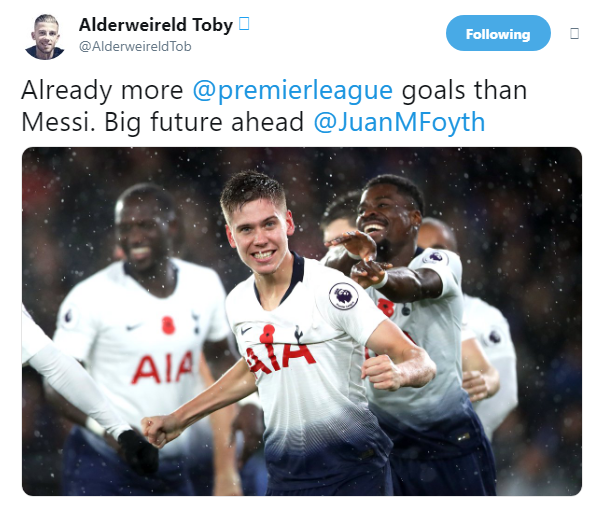Click the red poppy on the center shirt
Image resolution: width=597 pixels, height=505 pixels.
coord(267,333)
